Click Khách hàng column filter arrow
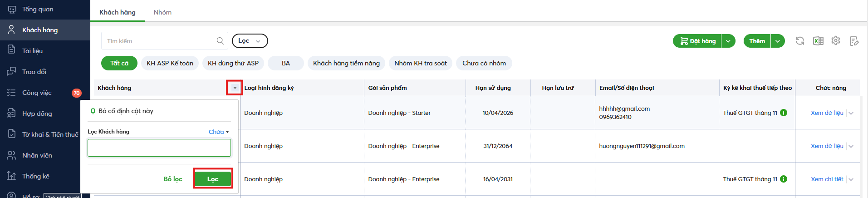Screen dimensions: 868x198 click(x=235, y=88)
